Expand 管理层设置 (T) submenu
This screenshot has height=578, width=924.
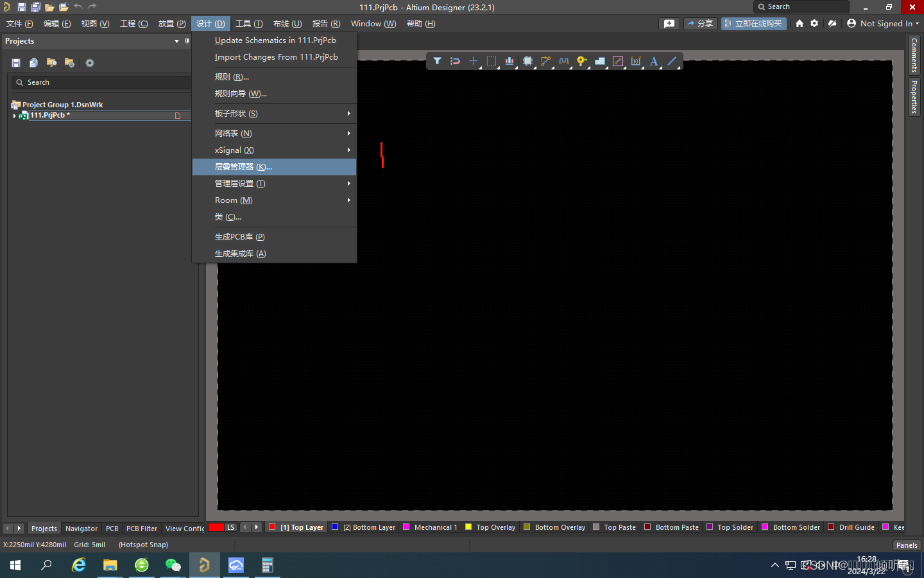pos(275,184)
